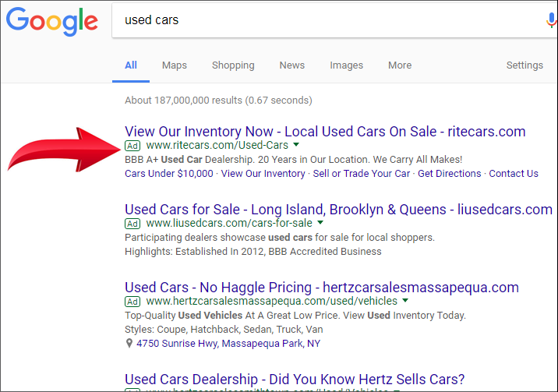Open 'Used Cars for Sale - Long Island' headline

tap(338, 210)
